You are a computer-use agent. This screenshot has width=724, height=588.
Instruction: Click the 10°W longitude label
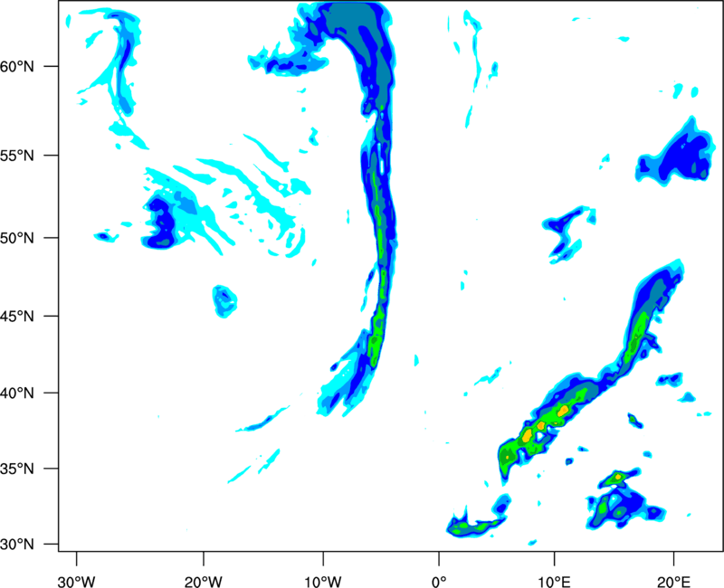pos(323,582)
